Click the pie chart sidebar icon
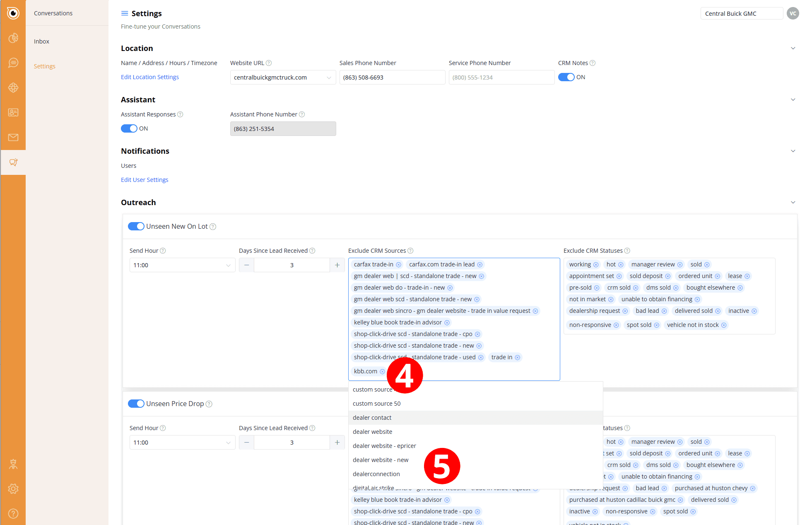 pos(13,38)
